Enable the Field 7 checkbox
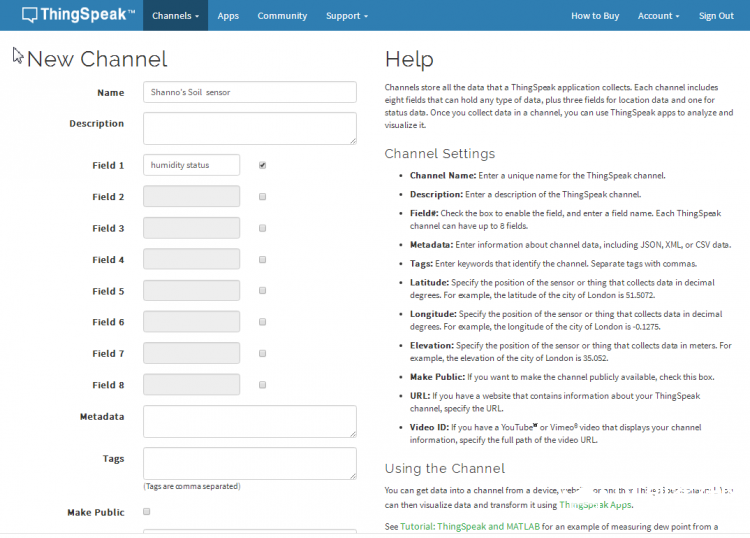Screen dimensions: 750x538 (x=263, y=353)
